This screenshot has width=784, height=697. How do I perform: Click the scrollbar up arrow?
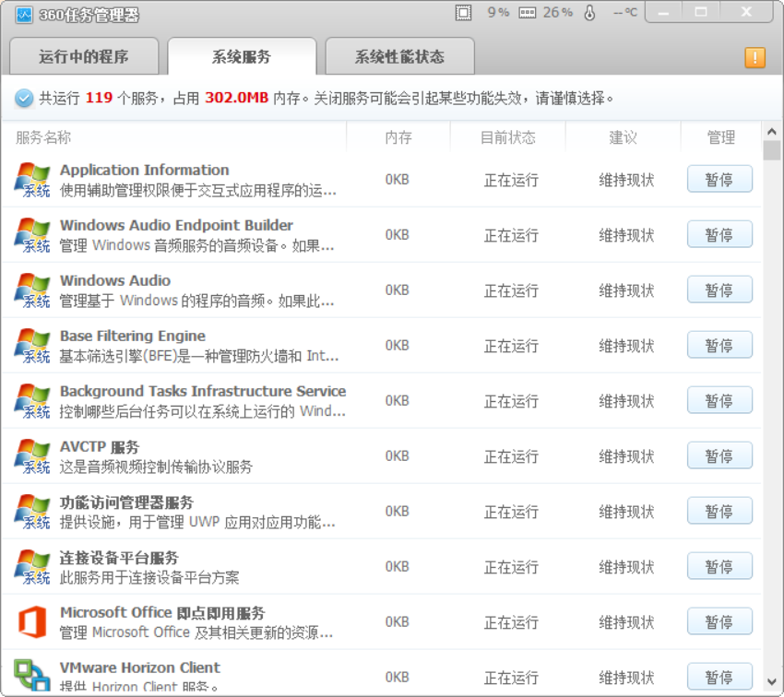(x=772, y=130)
